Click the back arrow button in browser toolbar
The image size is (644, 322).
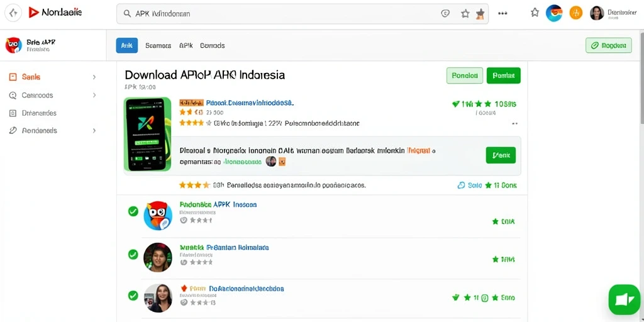pos(13,13)
